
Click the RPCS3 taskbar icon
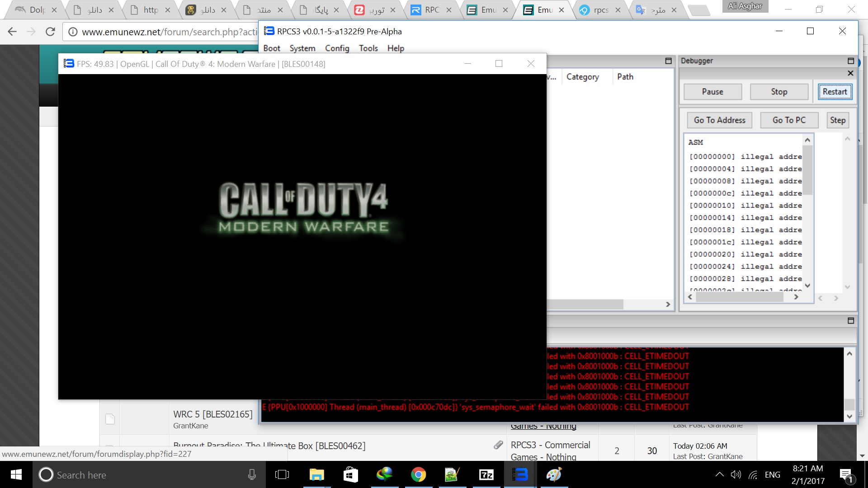pyautogui.click(x=520, y=475)
